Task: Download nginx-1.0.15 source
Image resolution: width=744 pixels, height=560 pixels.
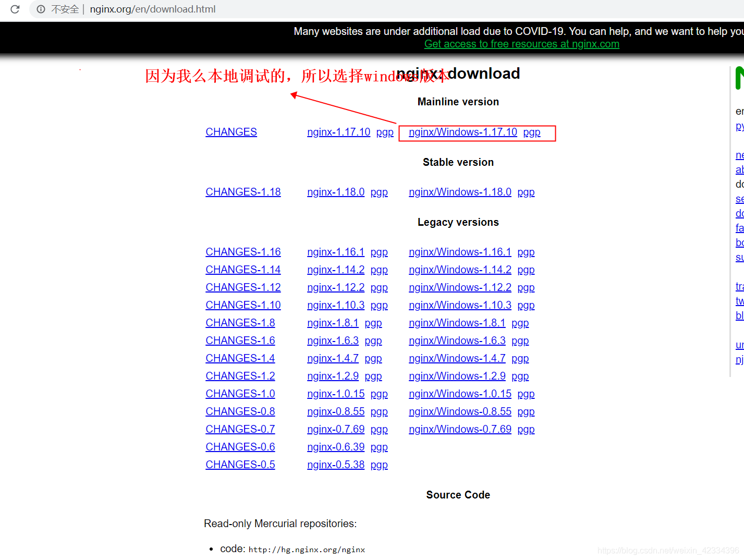Action: click(x=336, y=394)
